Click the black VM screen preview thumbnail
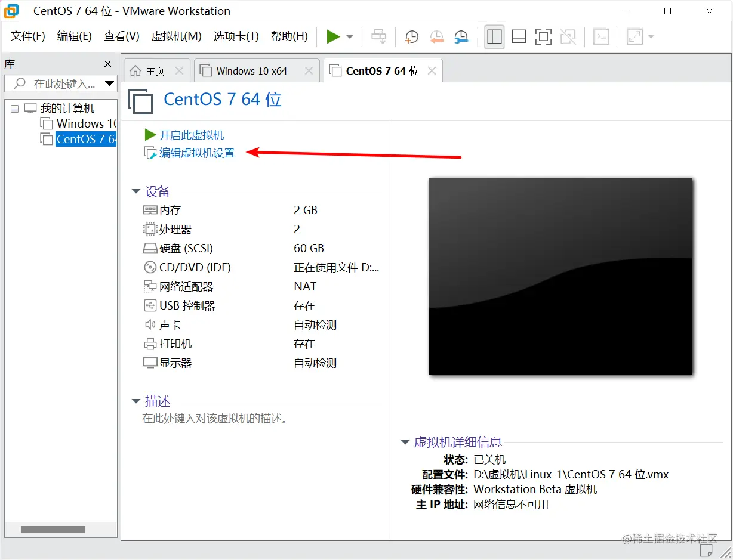 tap(560, 276)
